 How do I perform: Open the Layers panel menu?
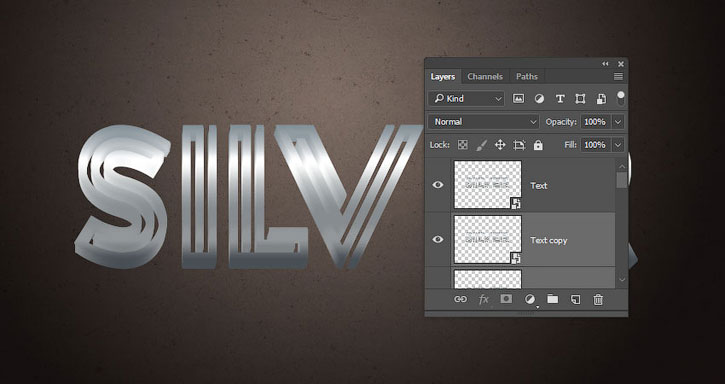618,77
